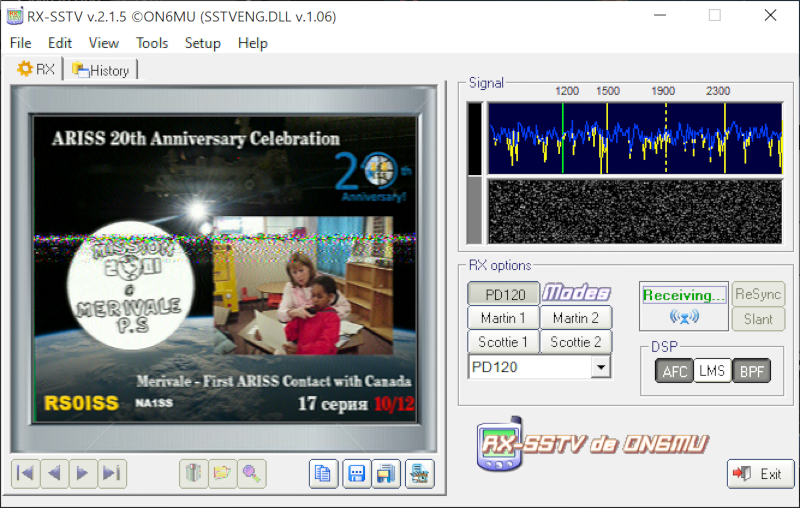Screen dimensions: 800x508
Task: Click the receiving antenna signal icon
Action: (x=684, y=317)
